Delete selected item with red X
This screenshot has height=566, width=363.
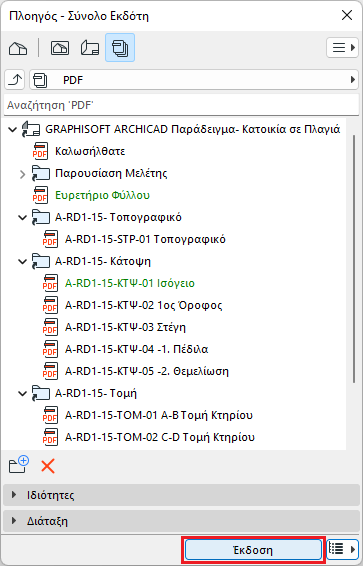pos(48,466)
